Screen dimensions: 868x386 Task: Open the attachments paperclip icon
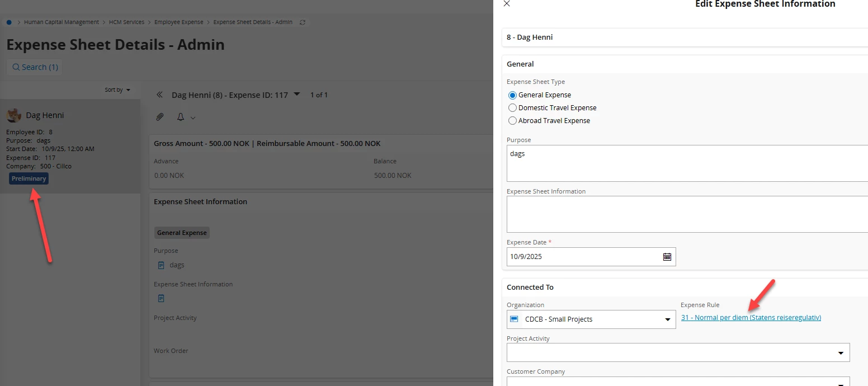click(x=160, y=117)
